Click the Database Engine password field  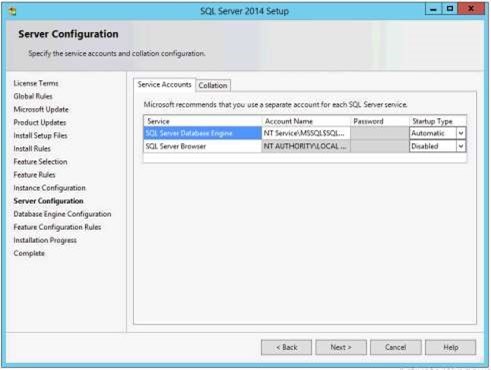pyautogui.click(x=380, y=133)
